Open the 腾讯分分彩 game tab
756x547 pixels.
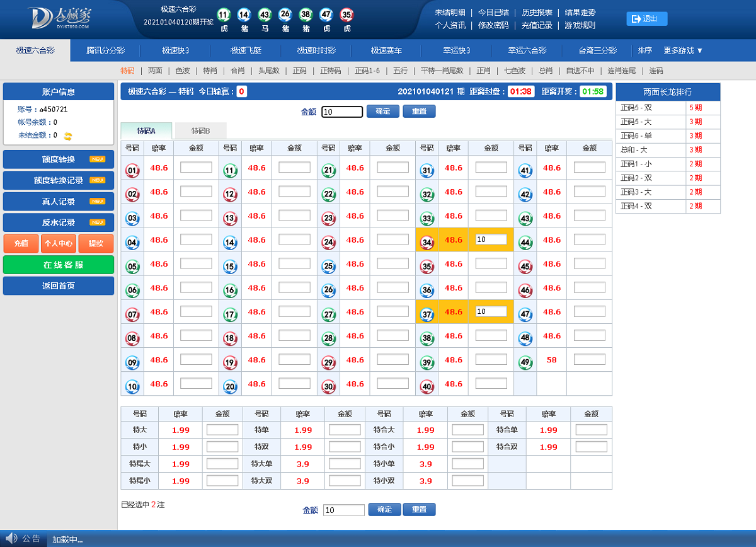(x=105, y=50)
